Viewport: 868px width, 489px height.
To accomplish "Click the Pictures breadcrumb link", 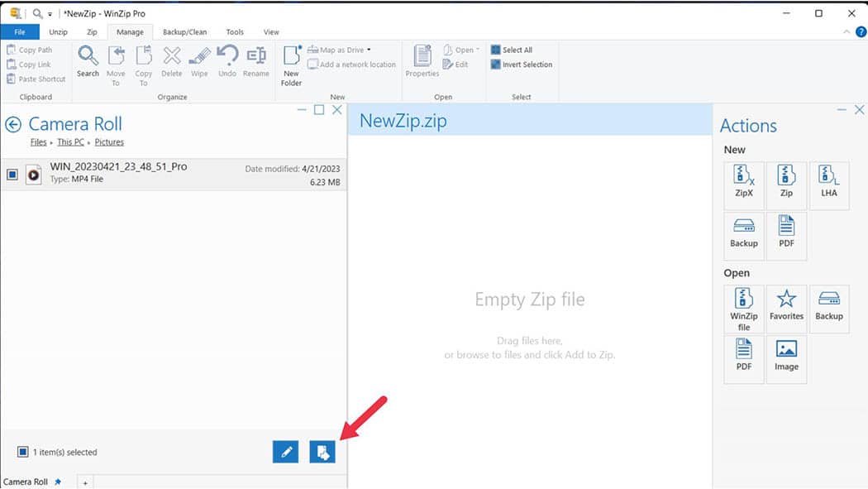I will (x=109, y=142).
